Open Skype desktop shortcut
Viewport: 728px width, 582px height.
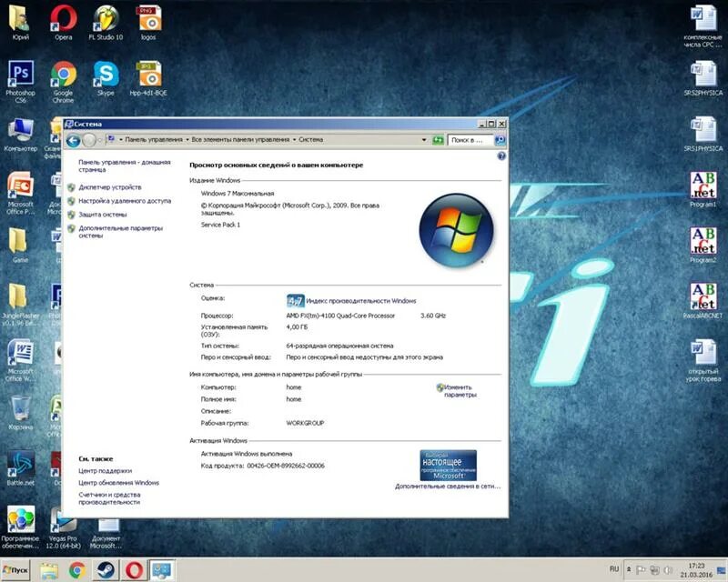[x=106, y=78]
